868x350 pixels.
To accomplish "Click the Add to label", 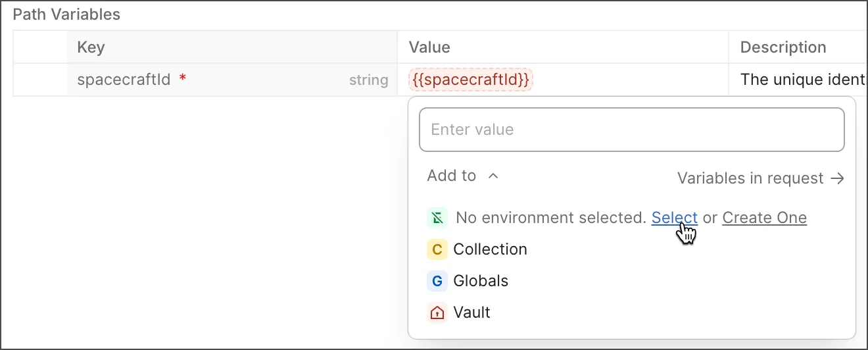I will click(451, 176).
